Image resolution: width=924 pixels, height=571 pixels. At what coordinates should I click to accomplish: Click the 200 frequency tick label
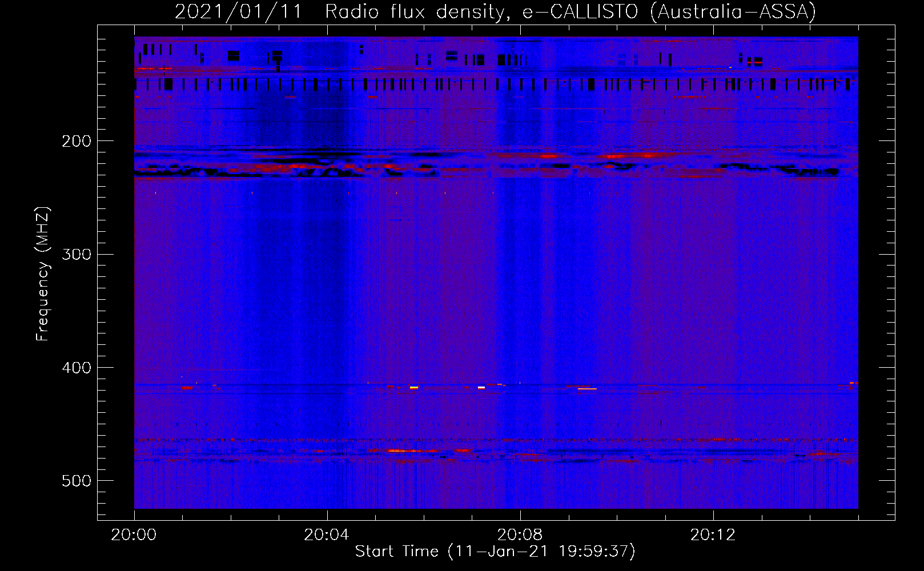[x=77, y=141]
